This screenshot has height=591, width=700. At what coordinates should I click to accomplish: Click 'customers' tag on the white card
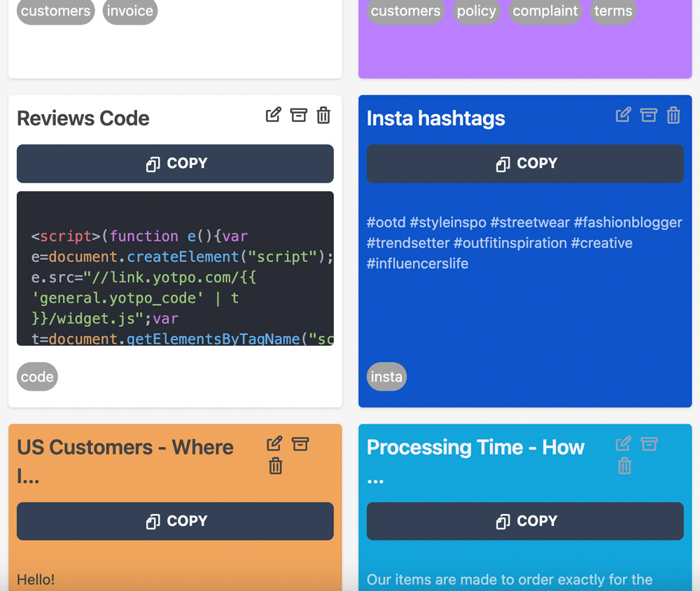(56, 11)
